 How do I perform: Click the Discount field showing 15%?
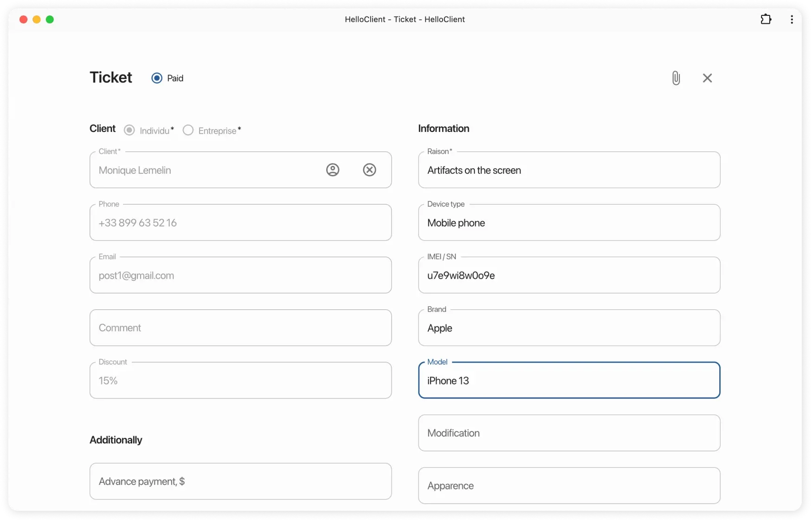(240, 381)
